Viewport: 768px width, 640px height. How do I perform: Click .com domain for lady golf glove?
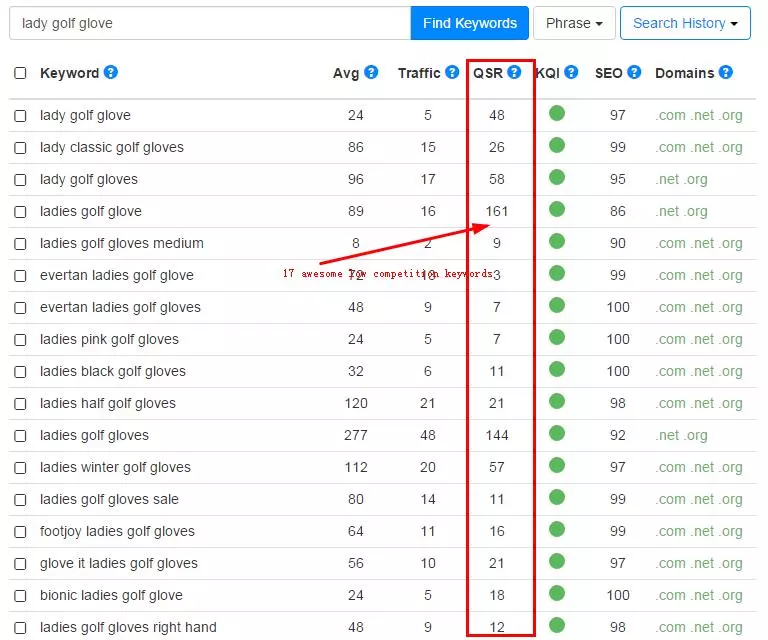(671, 116)
